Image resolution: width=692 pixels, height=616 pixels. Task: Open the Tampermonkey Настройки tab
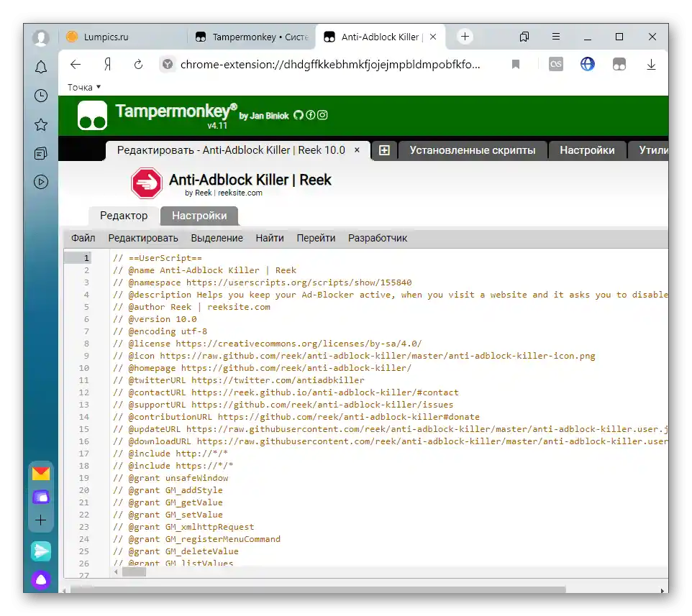coord(587,150)
